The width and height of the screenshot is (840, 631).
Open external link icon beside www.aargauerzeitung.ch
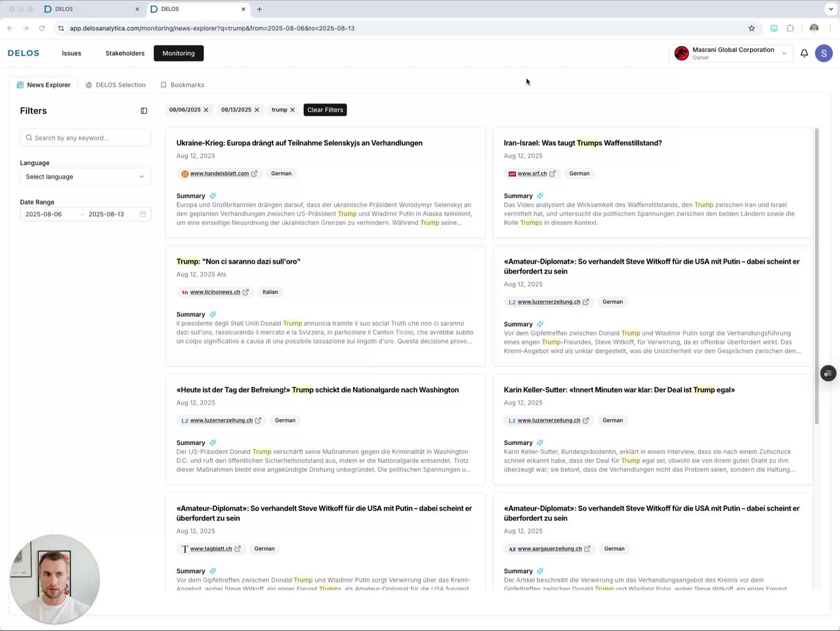pyautogui.click(x=587, y=549)
